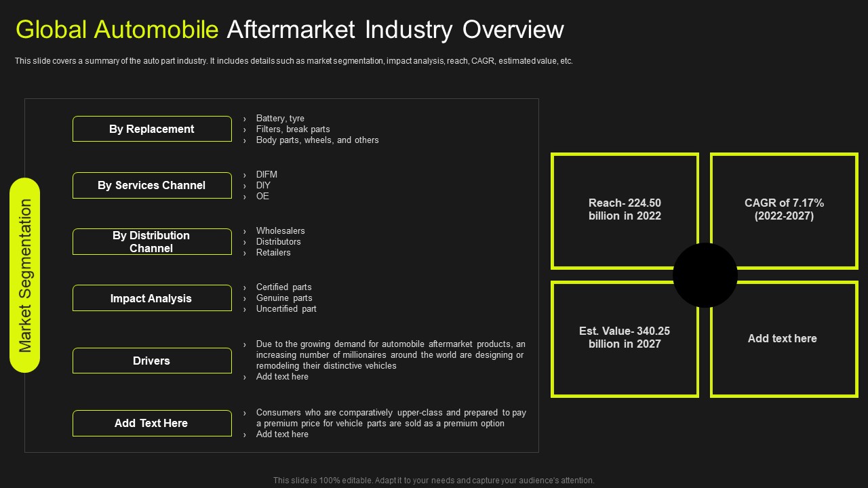Viewport: 868px width, 488px height.
Task: Click the 'Battery, tyre' bullet
Action: click(280, 119)
